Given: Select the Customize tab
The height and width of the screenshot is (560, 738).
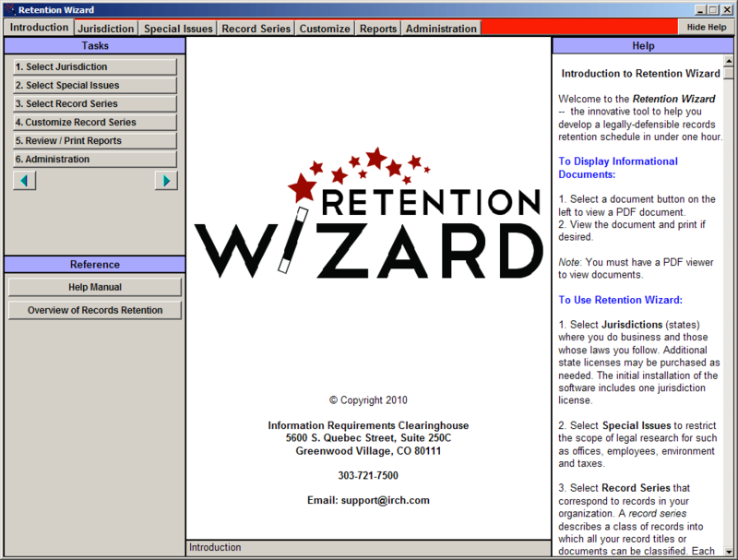Looking at the screenshot, I should coord(325,29).
